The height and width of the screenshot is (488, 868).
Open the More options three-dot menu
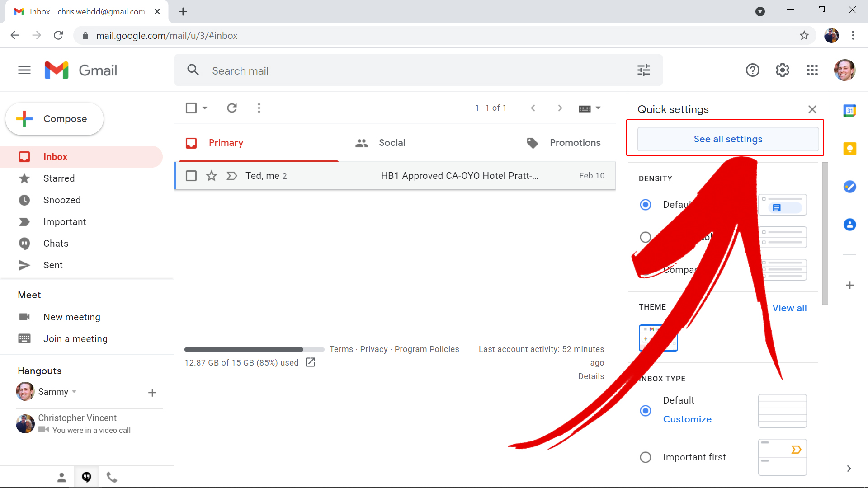[259, 108]
